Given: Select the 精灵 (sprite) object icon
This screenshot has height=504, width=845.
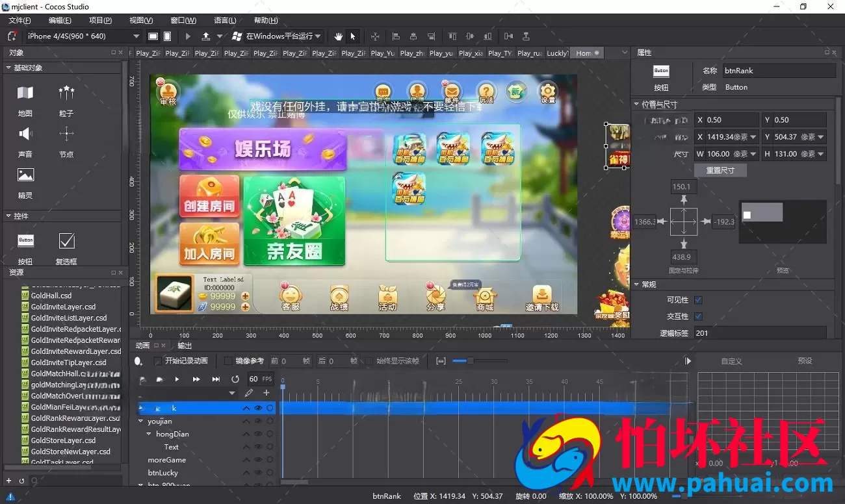Looking at the screenshot, I should pyautogui.click(x=25, y=175).
